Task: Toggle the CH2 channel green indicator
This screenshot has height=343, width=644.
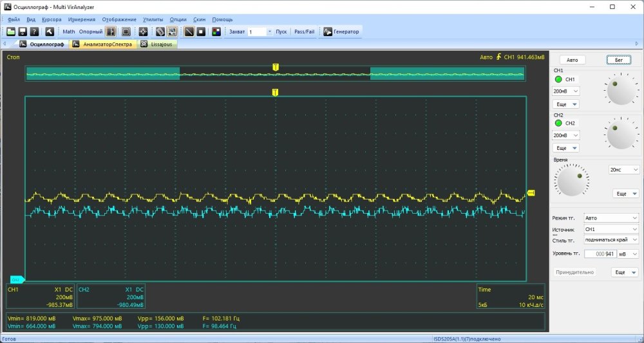Action: (558, 123)
